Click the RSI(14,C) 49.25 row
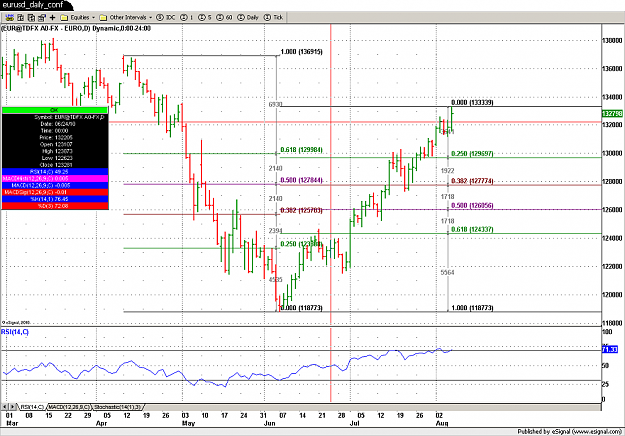The image size is (625, 436). pyautogui.click(x=55, y=172)
